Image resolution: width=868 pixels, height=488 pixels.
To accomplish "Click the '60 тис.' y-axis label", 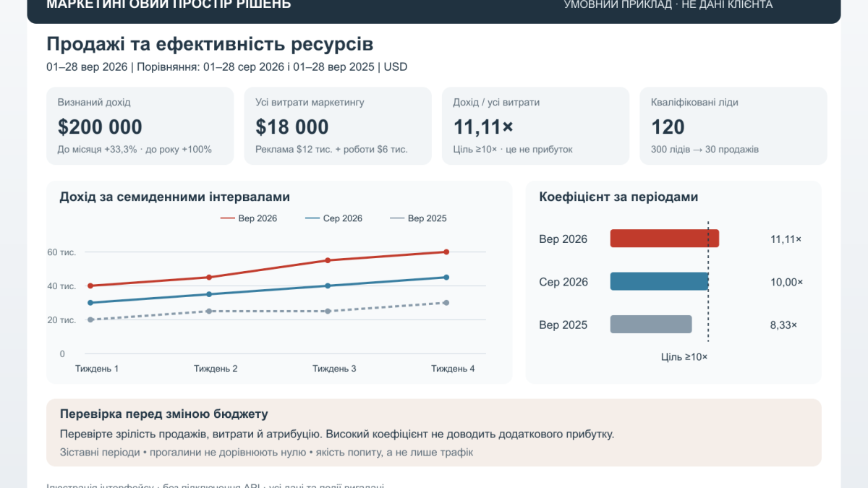I will click(61, 252).
